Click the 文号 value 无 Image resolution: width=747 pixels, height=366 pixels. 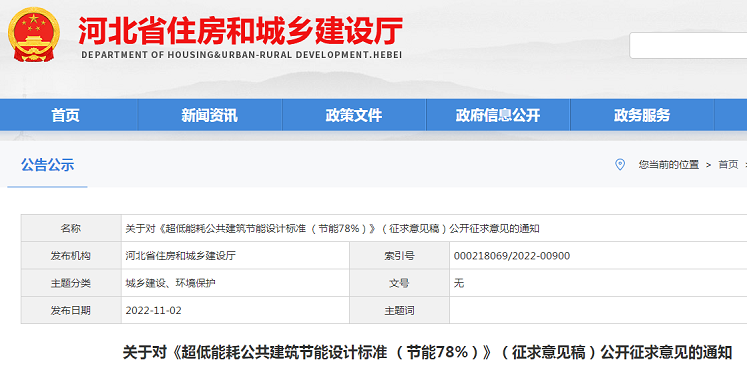459,284
